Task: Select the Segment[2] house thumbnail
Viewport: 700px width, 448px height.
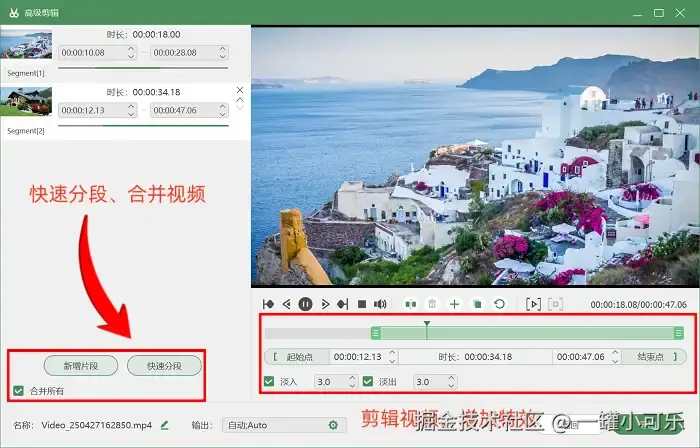Action: pos(26,101)
